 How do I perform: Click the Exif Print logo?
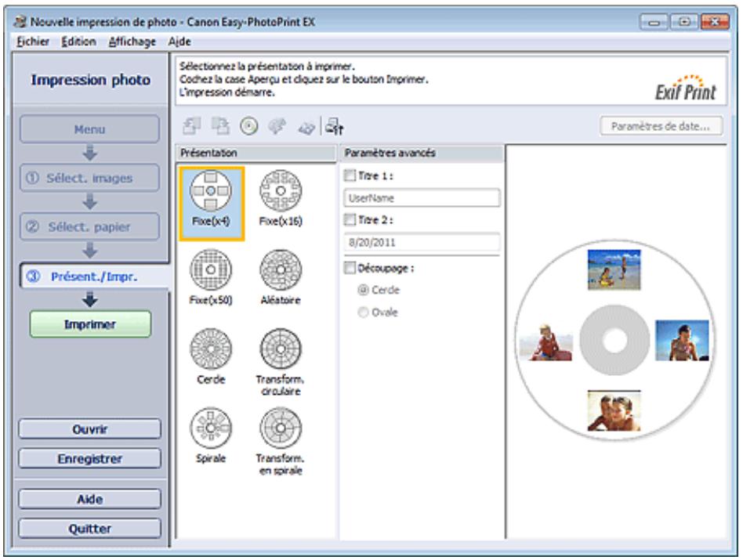pos(686,88)
